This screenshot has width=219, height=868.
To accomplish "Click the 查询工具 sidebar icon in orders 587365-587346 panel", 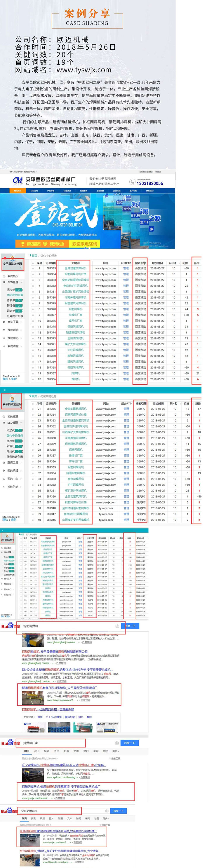I will (x=4, y=462).
